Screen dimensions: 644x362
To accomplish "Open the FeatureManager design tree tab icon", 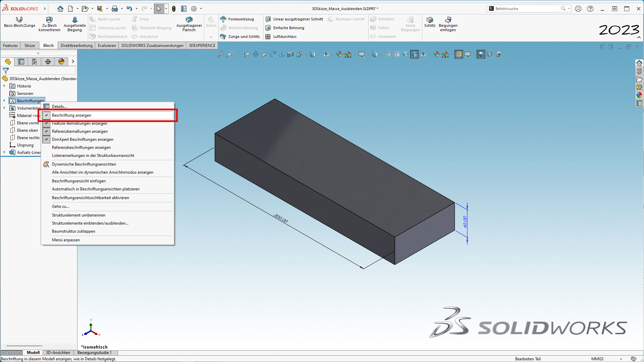I will coord(8,62).
